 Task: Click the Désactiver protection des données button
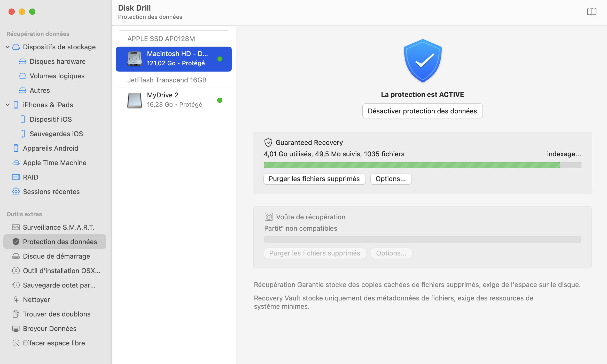coord(422,111)
